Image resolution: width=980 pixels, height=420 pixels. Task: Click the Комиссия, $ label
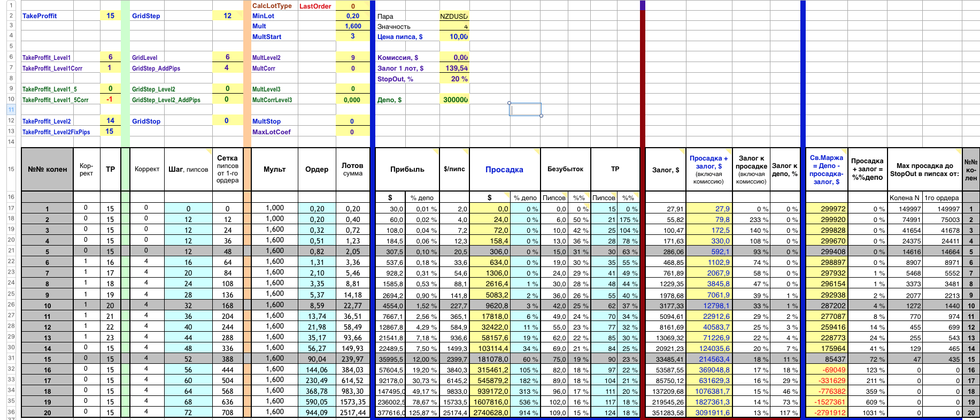398,58
